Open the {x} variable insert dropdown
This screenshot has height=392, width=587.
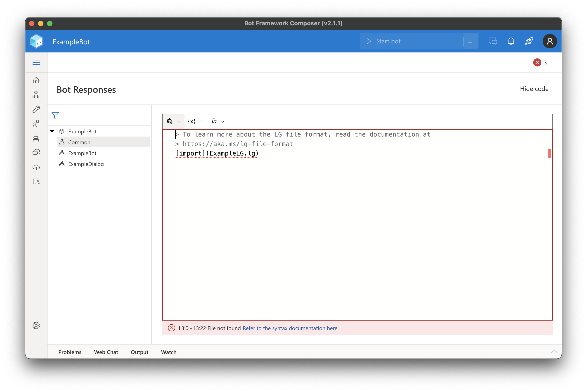(x=195, y=121)
